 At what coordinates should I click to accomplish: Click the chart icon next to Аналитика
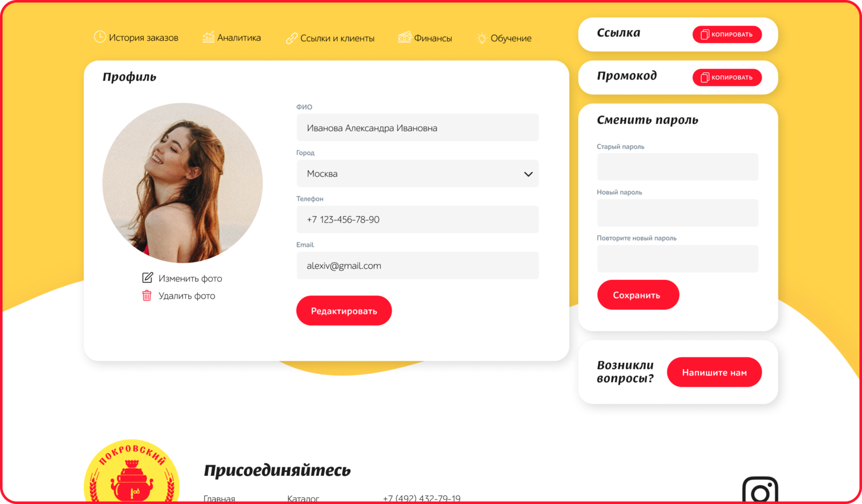tap(208, 37)
